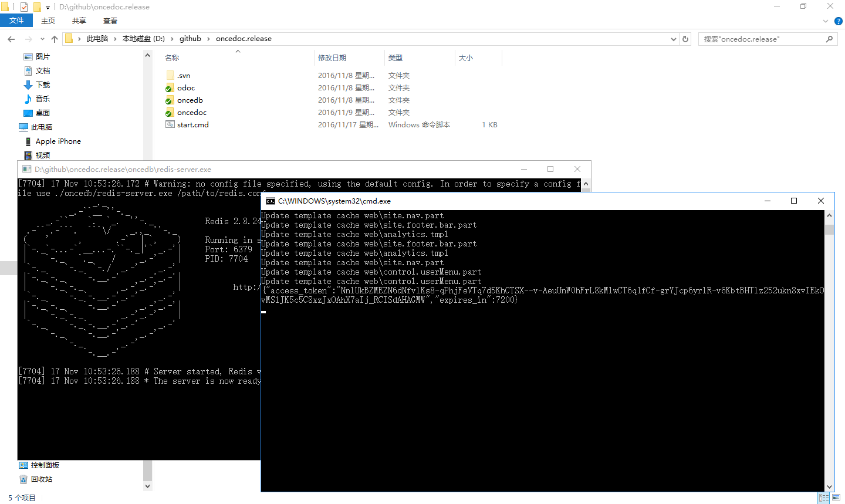The image size is (845, 504).
Task: Sort files by 名称 column
Action: 172,57
